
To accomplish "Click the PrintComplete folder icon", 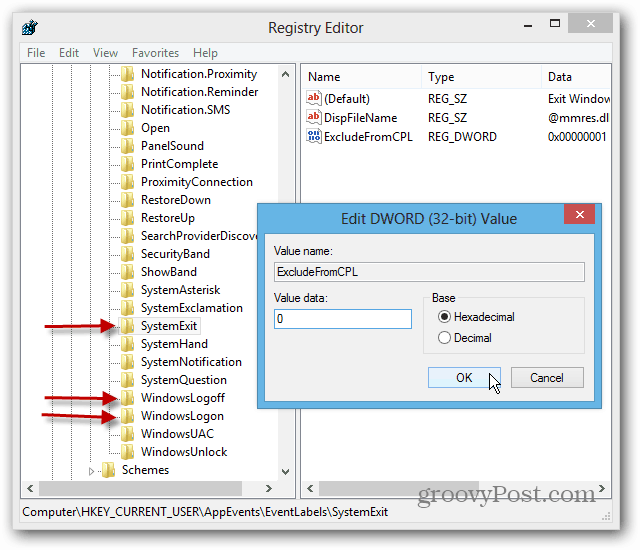I will pyautogui.click(x=127, y=164).
